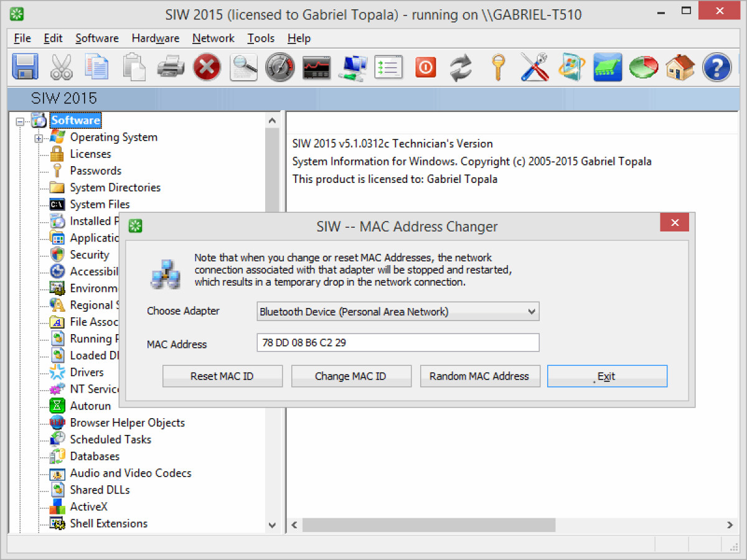This screenshot has width=747, height=560.
Task: Click the house Home toolbar icon
Action: [680, 67]
